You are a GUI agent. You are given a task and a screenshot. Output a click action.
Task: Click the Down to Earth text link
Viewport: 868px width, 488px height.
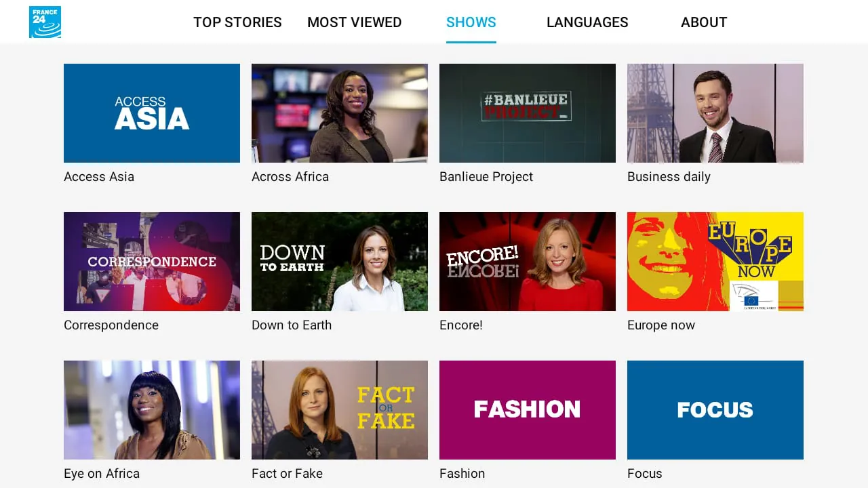click(x=292, y=325)
